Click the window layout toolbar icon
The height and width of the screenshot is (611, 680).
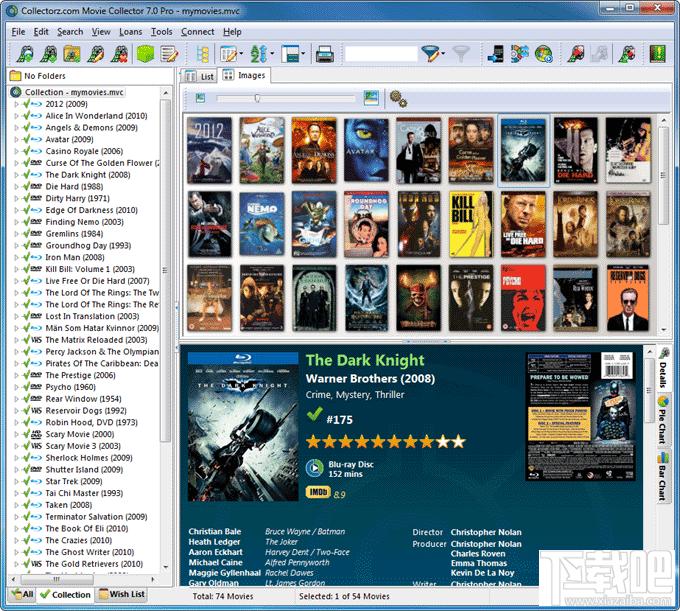click(290, 54)
